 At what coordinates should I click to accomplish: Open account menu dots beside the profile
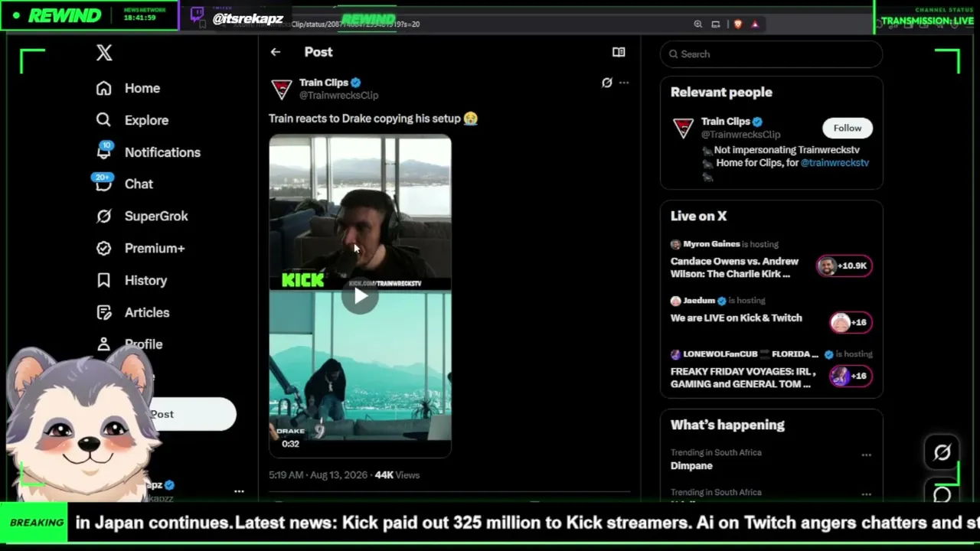point(239,491)
